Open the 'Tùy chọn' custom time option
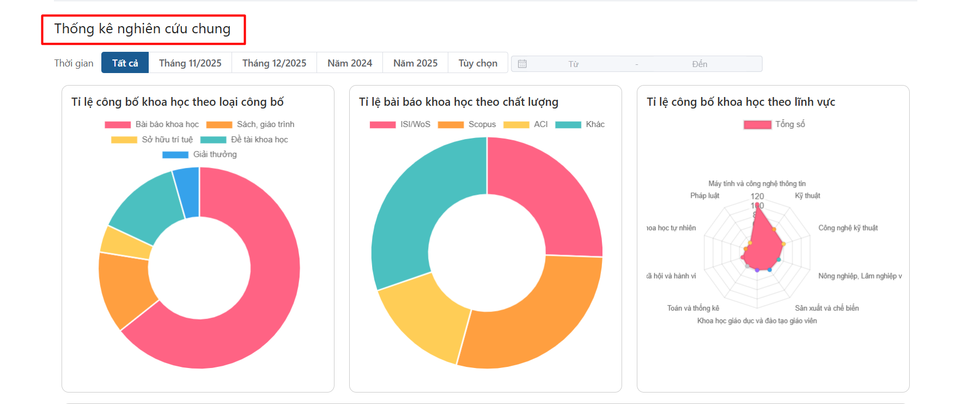980x404 pixels. pyautogui.click(x=478, y=63)
